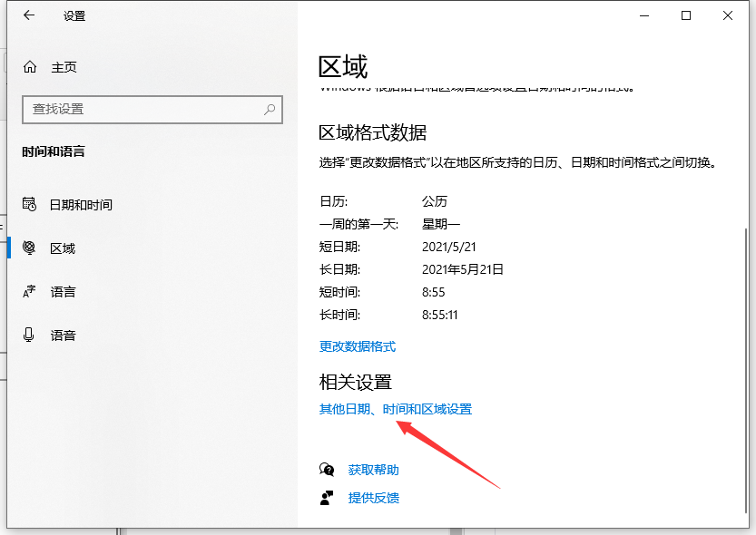Click the 获取帮助 chat bubble icon
This screenshot has width=756, height=535.
coord(327,470)
